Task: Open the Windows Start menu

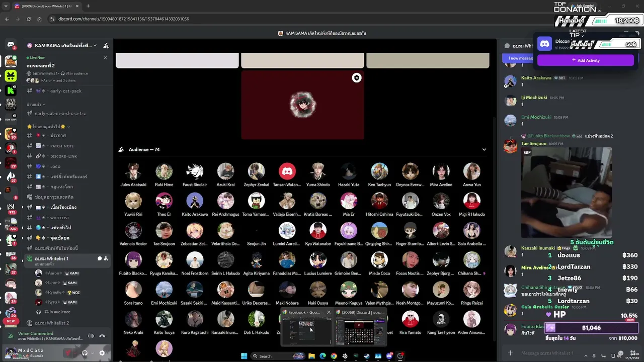Action: point(244,356)
